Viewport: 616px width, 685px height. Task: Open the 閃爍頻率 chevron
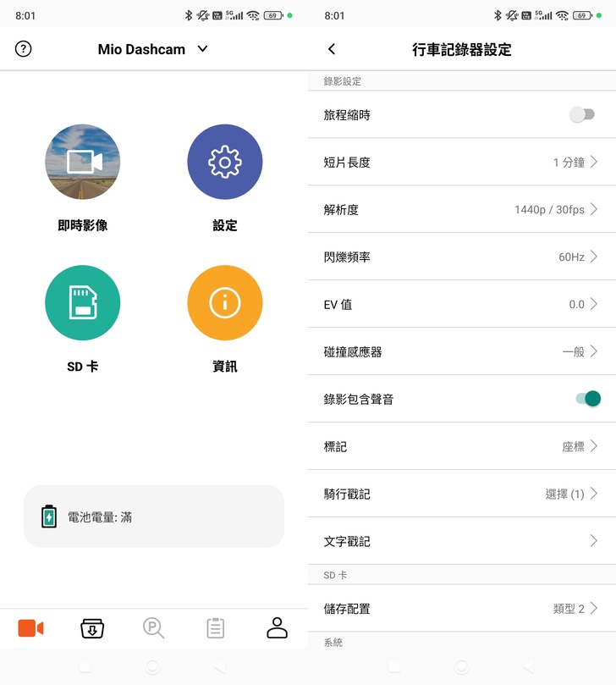coord(594,257)
